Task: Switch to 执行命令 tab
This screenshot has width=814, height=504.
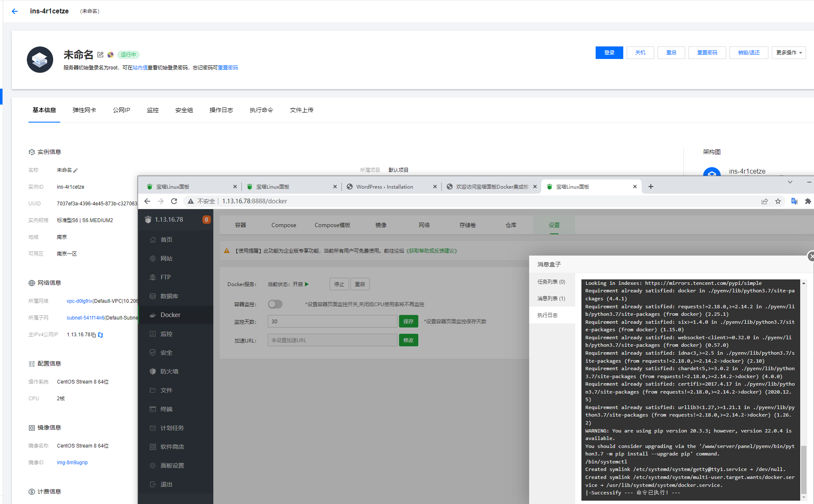Action: pos(261,110)
